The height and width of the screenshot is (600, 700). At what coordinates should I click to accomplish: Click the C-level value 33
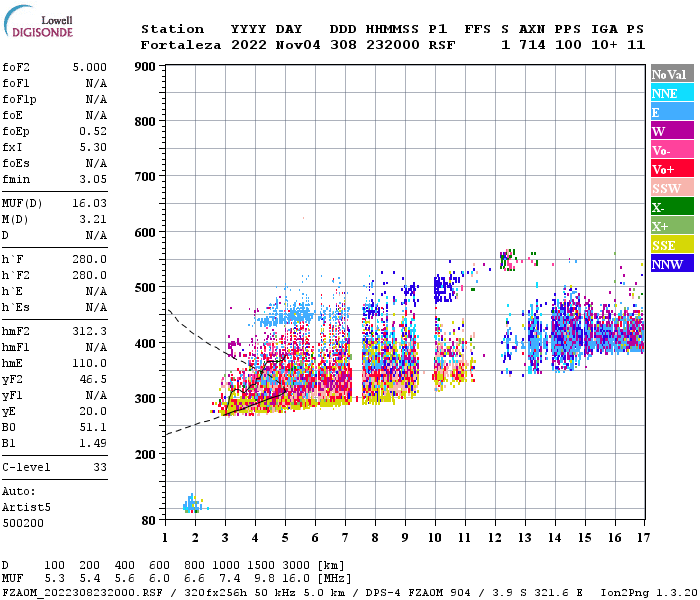100,467
